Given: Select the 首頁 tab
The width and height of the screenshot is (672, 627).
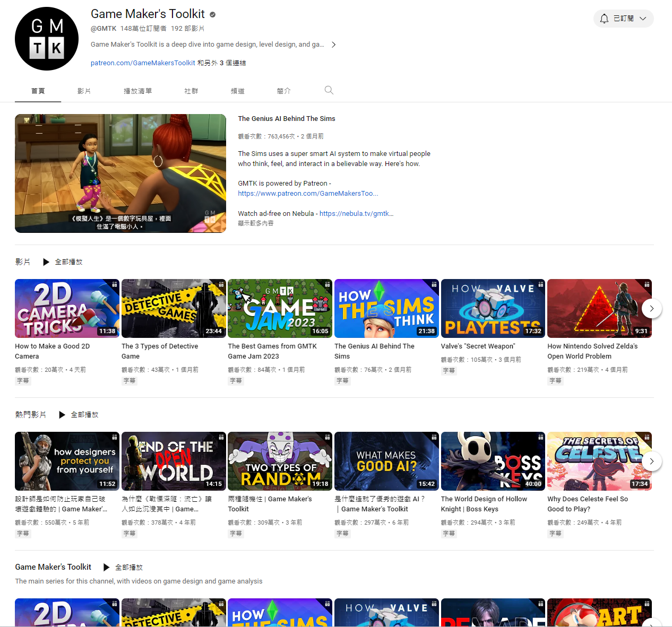Looking at the screenshot, I should click(38, 91).
